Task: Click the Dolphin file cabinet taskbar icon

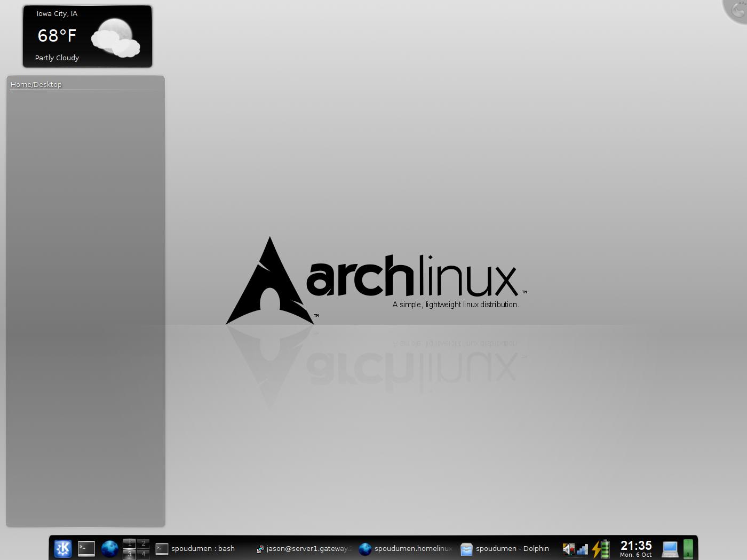Action: 466,549
